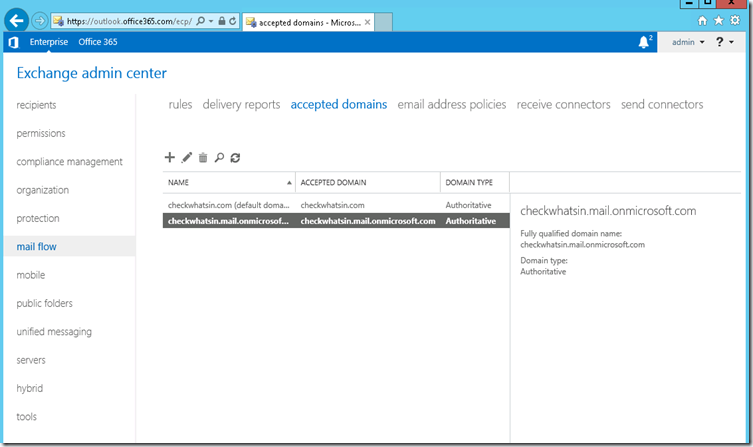The width and height of the screenshot is (753, 447).
Task: Open mobile section
Action: [x=31, y=275]
